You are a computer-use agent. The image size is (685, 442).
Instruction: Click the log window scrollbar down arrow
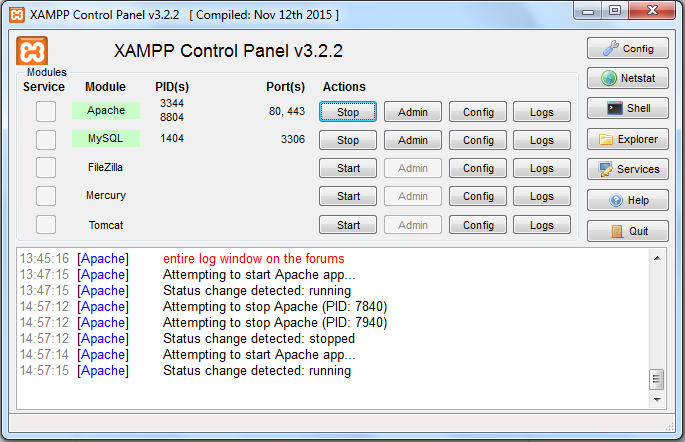pos(657,399)
